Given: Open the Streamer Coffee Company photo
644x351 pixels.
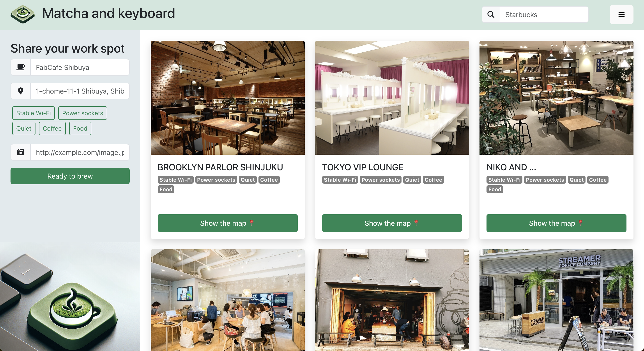Looking at the screenshot, I should pos(556,300).
